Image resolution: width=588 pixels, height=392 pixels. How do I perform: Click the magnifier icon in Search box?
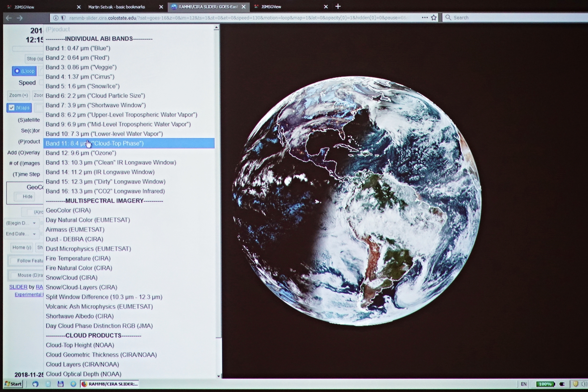point(448,18)
